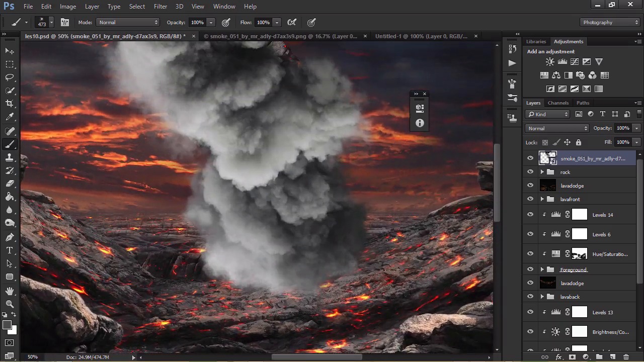Select the Pen tool
Screen dimensions: 644x362
[x=10, y=237]
